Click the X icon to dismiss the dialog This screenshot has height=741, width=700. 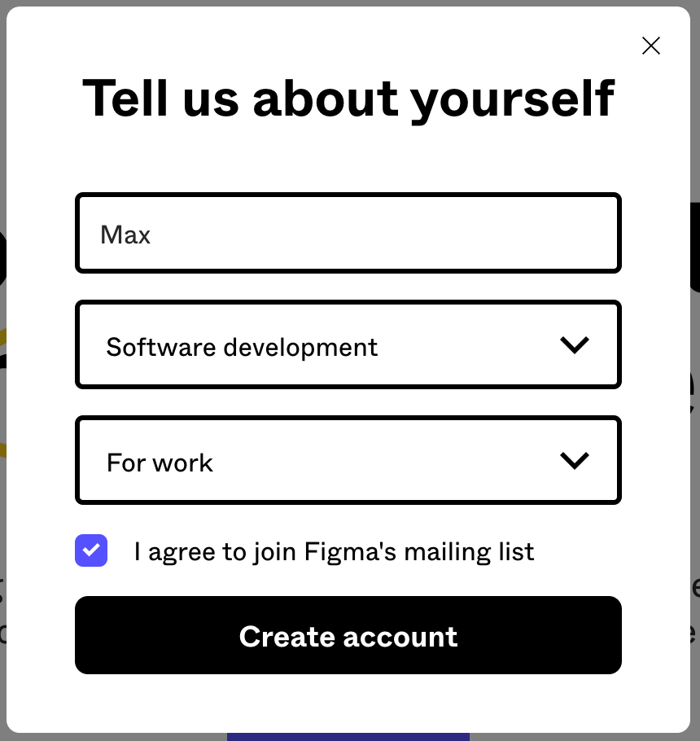click(650, 46)
